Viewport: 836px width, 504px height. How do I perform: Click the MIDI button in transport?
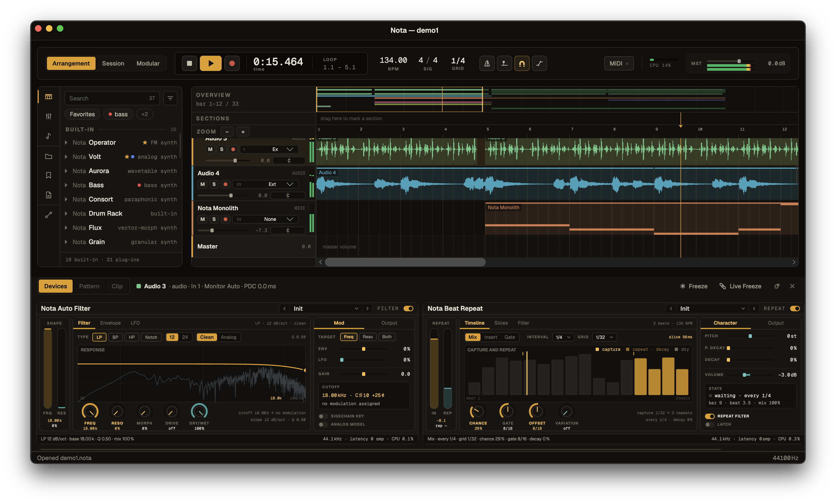click(619, 63)
